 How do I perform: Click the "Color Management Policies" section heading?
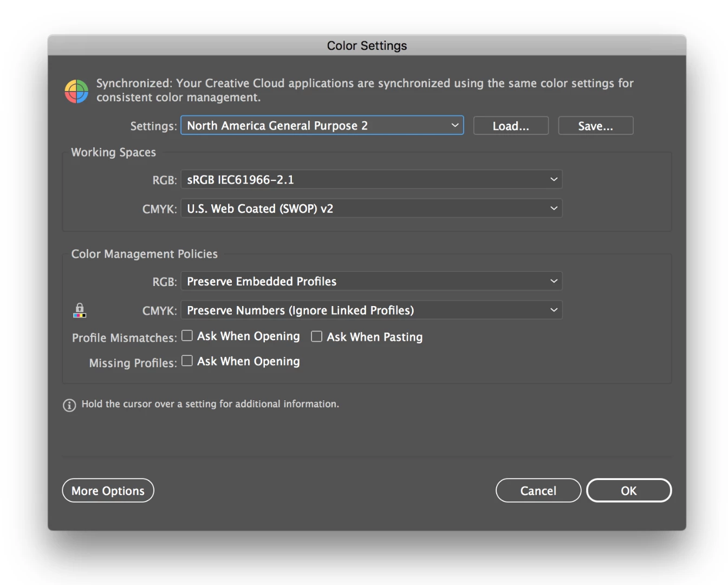(145, 254)
